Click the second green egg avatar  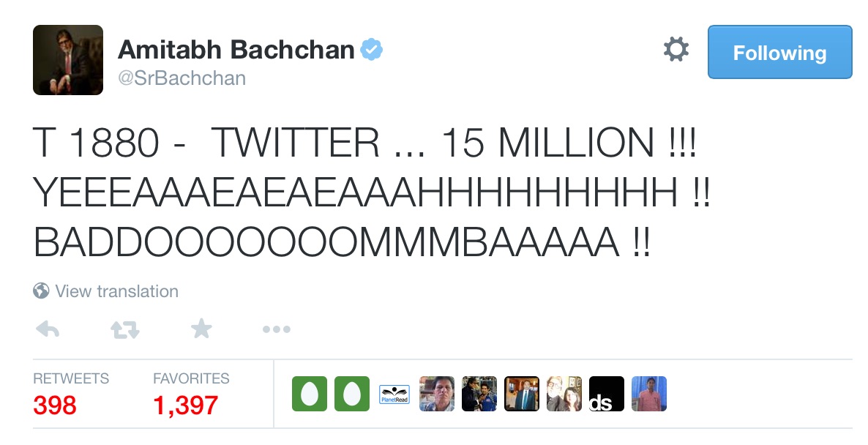352,394
